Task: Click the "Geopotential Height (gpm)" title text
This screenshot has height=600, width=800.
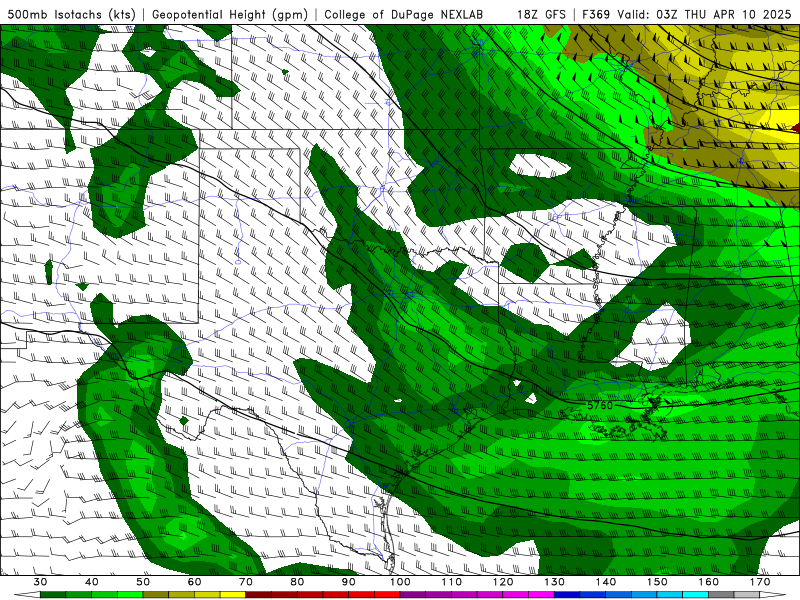Action: (x=230, y=14)
